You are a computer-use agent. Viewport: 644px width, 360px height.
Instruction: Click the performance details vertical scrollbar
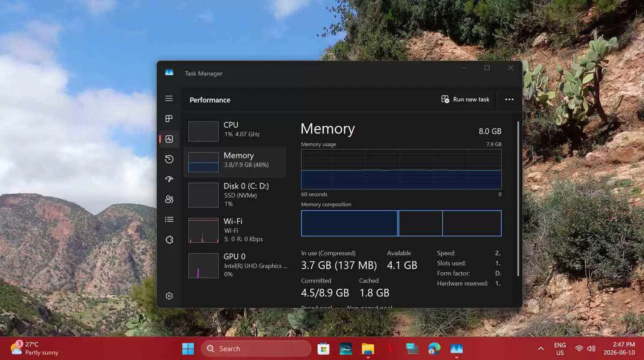(x=518, y=198)
